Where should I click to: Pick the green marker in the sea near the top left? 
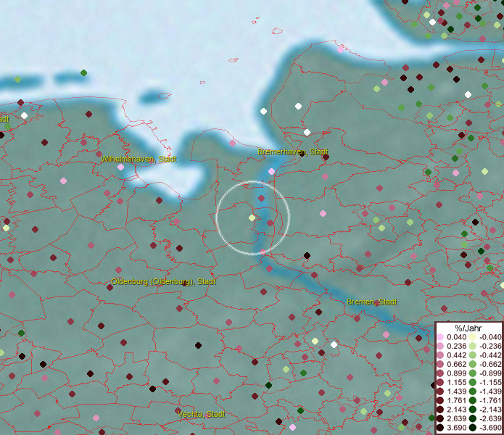click(x=83, y=72)
